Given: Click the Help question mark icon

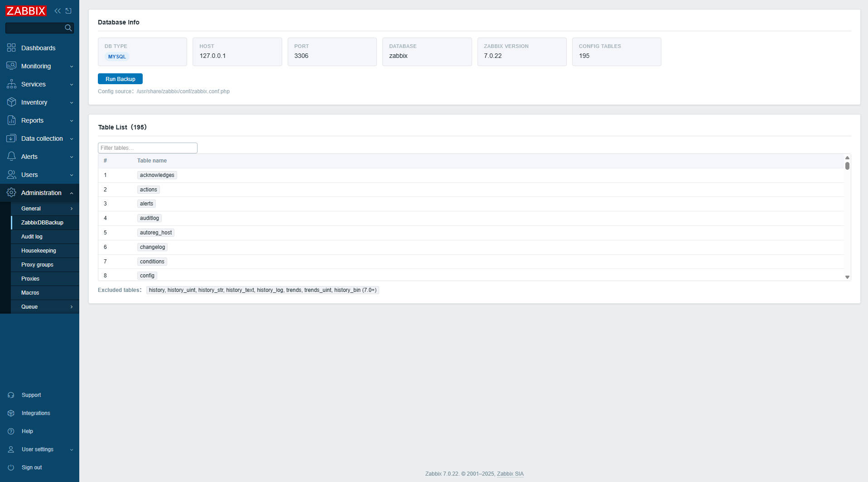Looking at the screenshot, I should pyautogui.click(x=11, y=431).
